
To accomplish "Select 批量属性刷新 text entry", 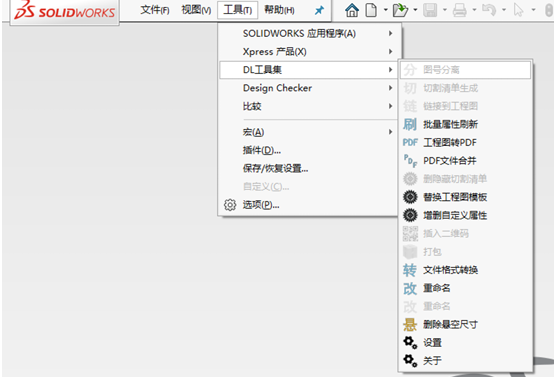I will (450, 124).
